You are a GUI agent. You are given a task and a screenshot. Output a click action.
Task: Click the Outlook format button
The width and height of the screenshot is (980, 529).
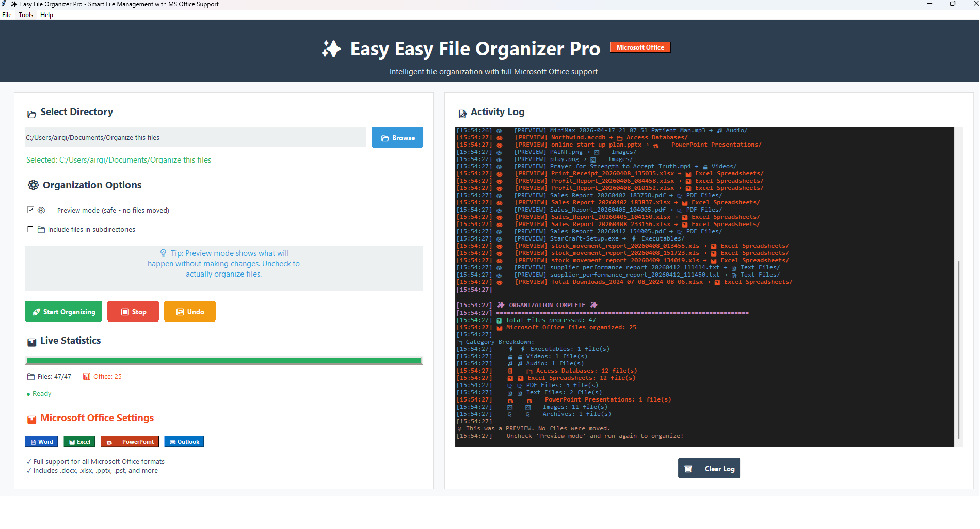pyautogui.click(x=184, y=442)
